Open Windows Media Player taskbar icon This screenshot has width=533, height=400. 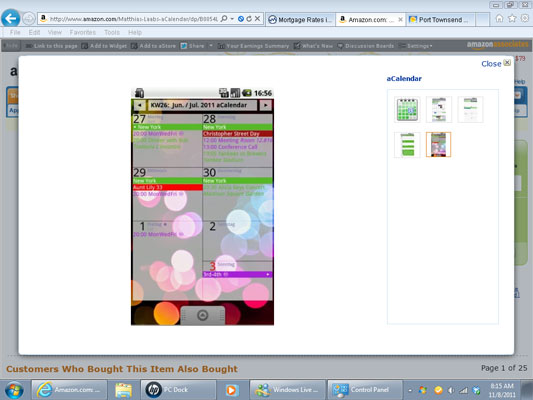(x=231, y=390)
